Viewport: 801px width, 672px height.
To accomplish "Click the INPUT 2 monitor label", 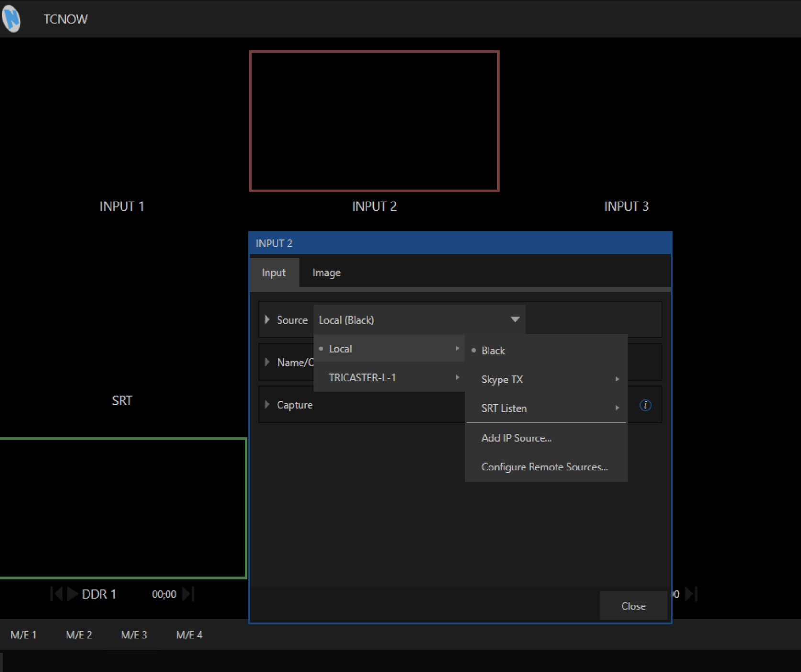I will click(374, 206).
